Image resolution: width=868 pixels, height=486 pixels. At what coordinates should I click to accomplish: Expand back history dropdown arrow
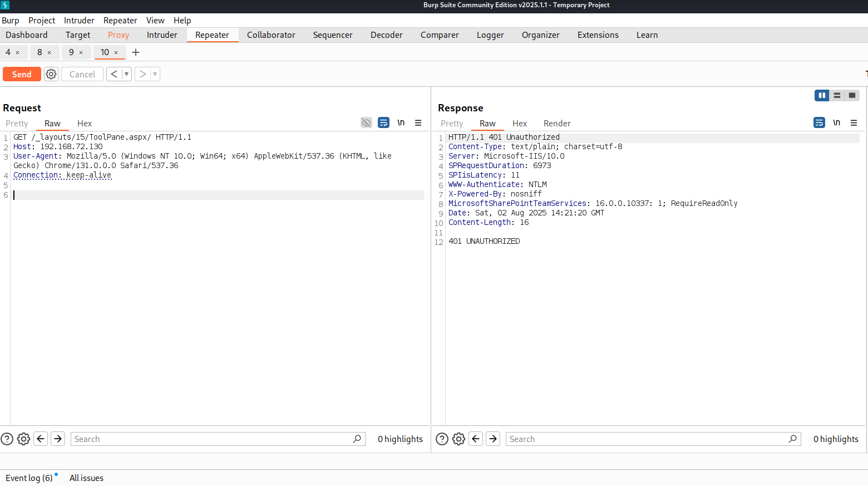click(127, 74)
